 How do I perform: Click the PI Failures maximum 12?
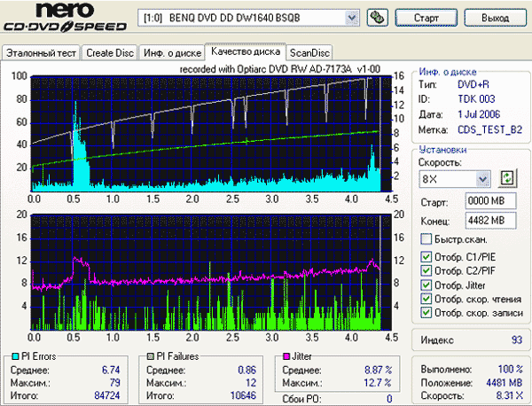[x=251, y=383]
